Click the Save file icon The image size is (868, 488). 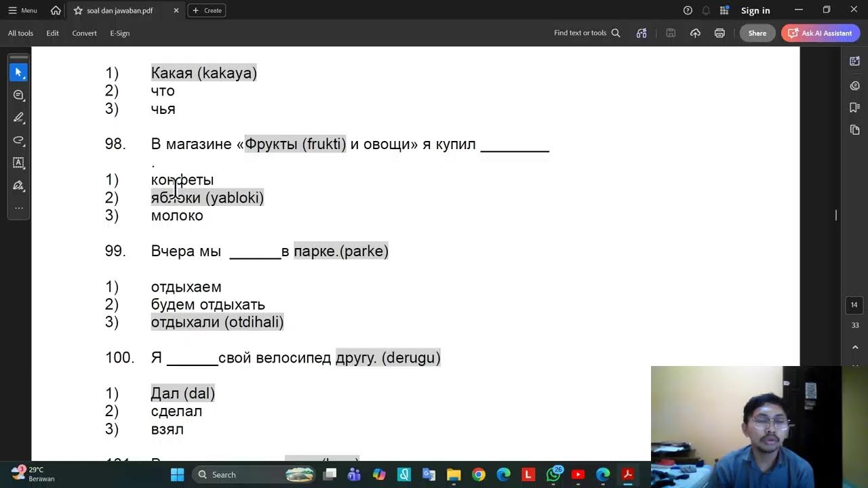coord(671,33)
